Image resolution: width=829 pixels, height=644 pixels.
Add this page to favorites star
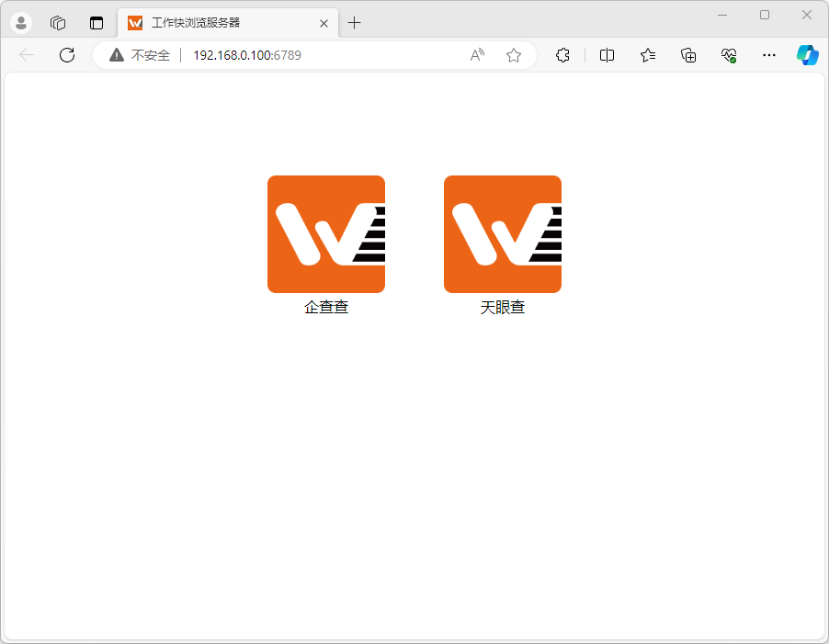[x=514, y=55]
